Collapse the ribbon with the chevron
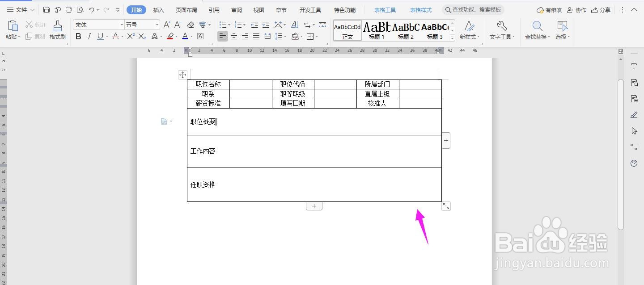Image resolution: width=644 pixels, height=285 pixels. (x=635, y=10)
